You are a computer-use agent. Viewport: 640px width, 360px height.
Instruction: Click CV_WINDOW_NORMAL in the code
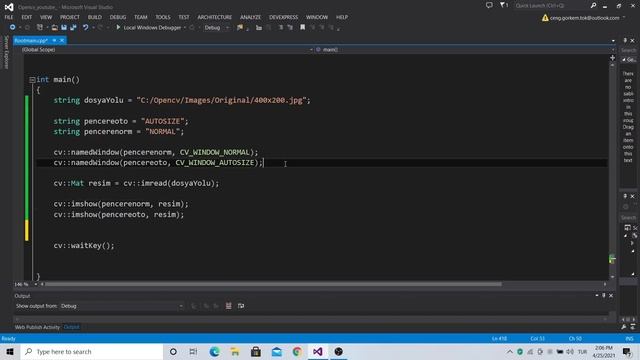(x=215, y=152)
